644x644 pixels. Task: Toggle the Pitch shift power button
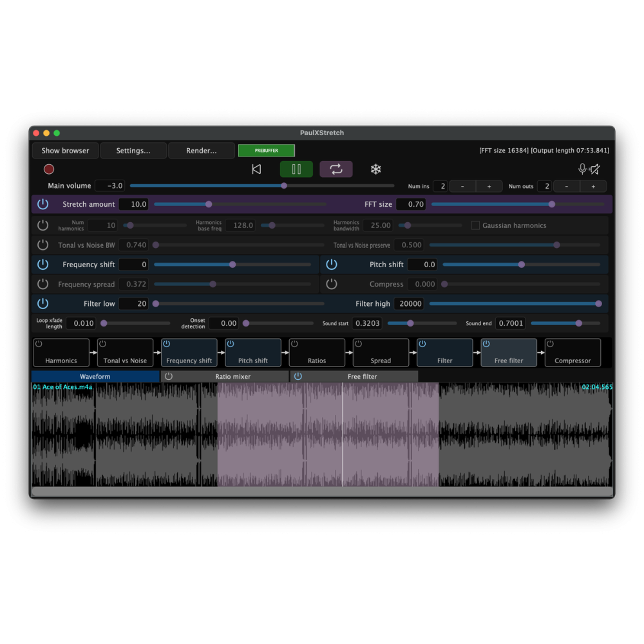332,265
